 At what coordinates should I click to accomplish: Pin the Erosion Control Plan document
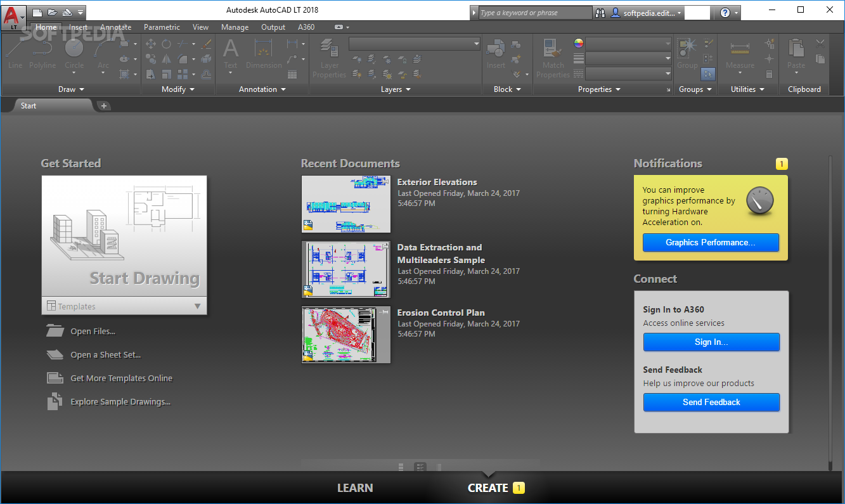point(385,313)
